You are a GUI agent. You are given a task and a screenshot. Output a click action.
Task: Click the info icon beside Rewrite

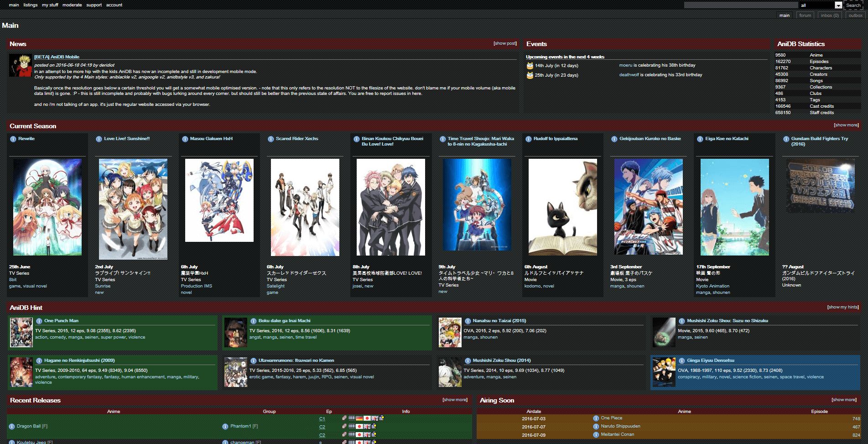(13, 139)
